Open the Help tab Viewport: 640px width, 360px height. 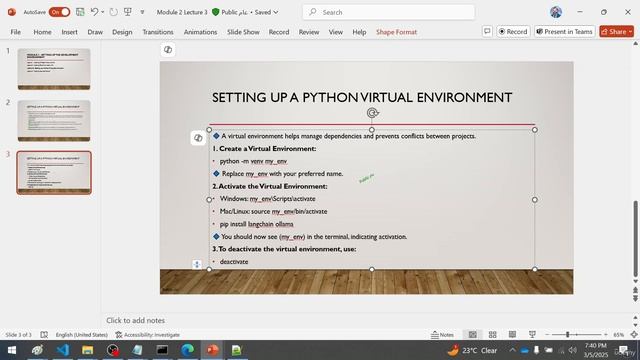[x=359, y=32]
